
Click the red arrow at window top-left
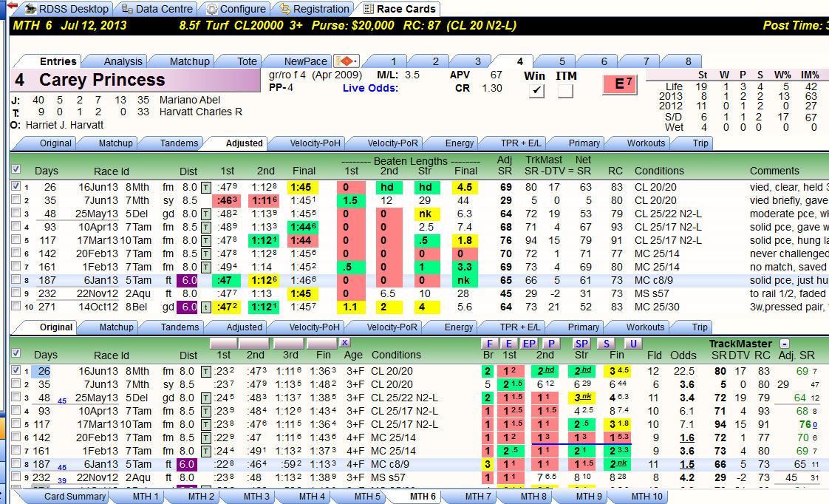[x=5, y=5]
